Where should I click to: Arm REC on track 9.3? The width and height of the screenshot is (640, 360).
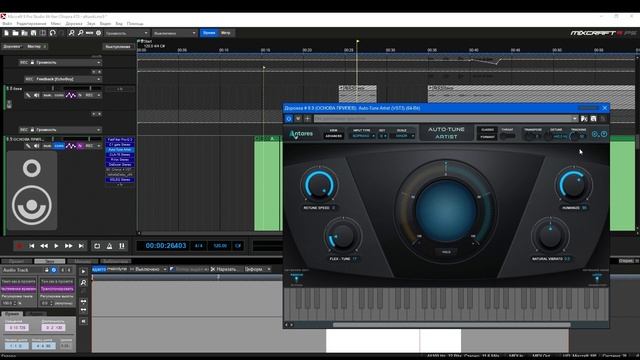tap(89, 146)
